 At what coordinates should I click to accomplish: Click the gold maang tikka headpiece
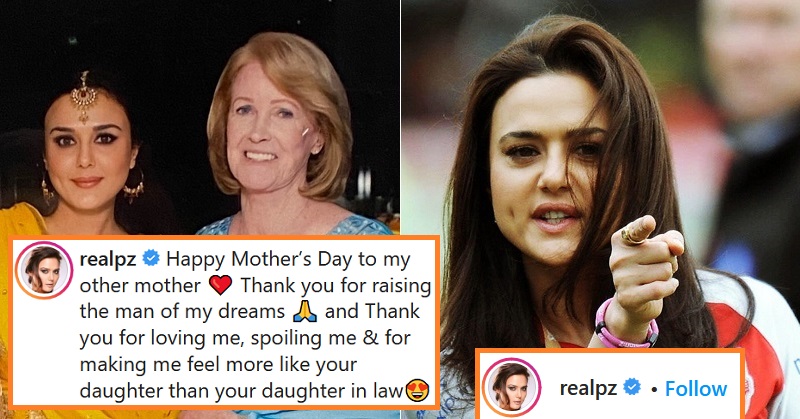tap(84, 96)
